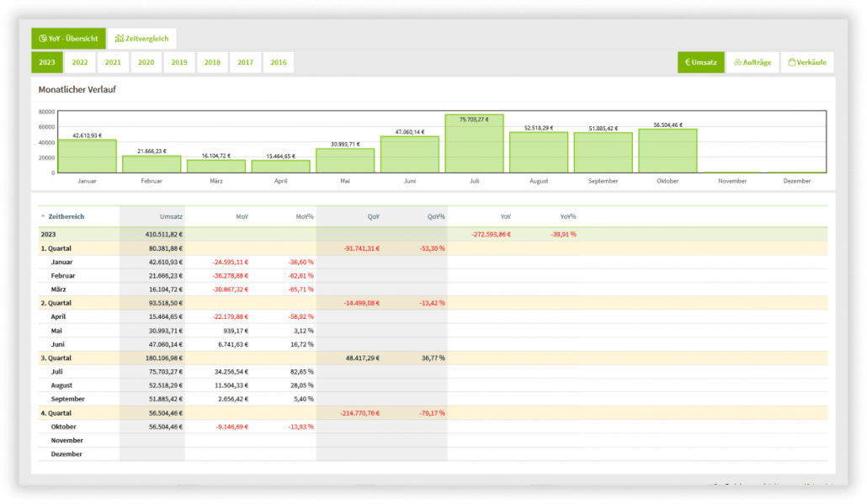Click QoY value -91.741,31 €
The image size is (867, 504).
[x=362, y=249]
